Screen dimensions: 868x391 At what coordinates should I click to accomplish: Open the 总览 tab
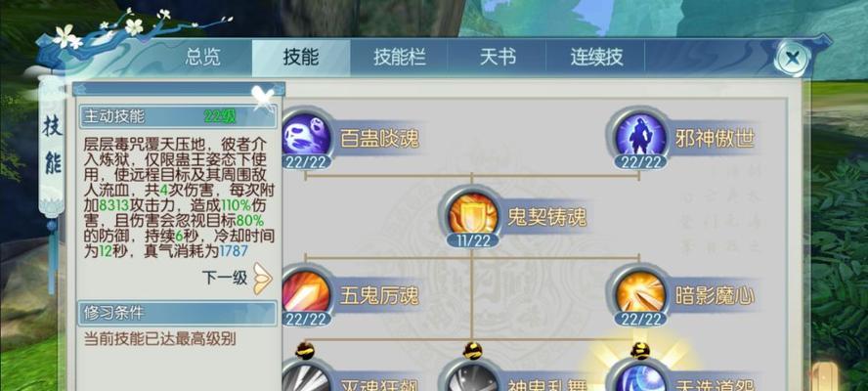pos(203,57)
